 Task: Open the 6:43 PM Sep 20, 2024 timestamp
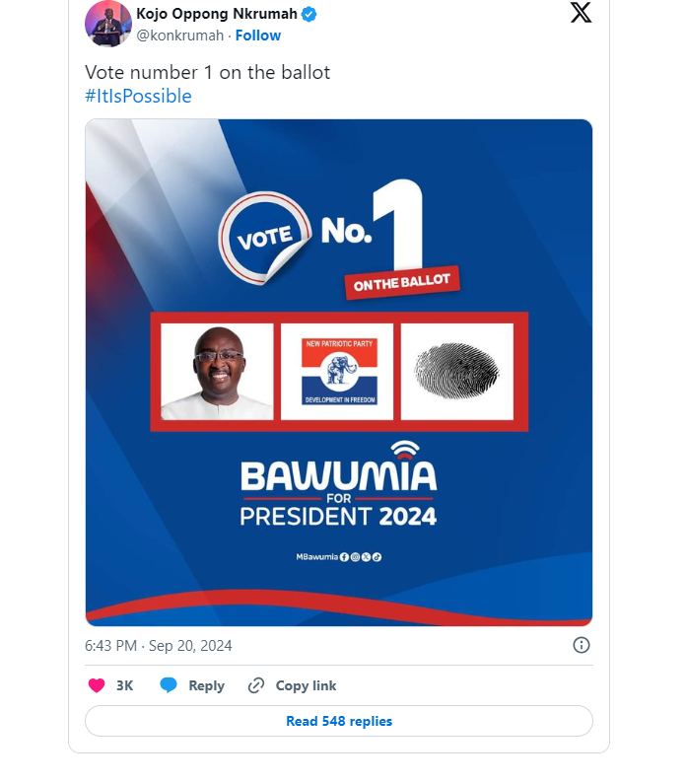pyautogui.click(x=159, y=646)
